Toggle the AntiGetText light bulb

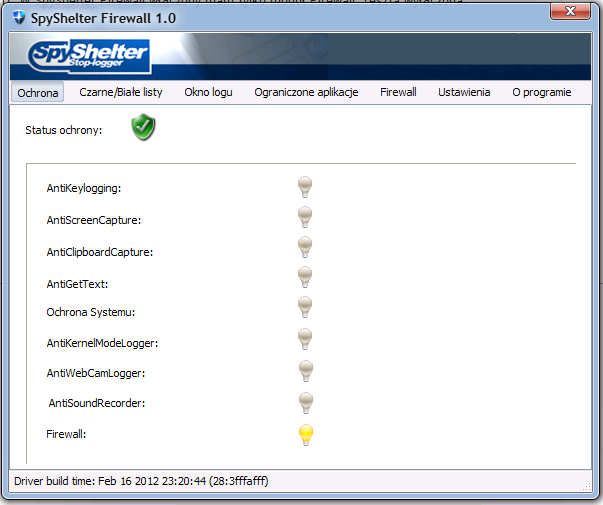coord(305,277)
